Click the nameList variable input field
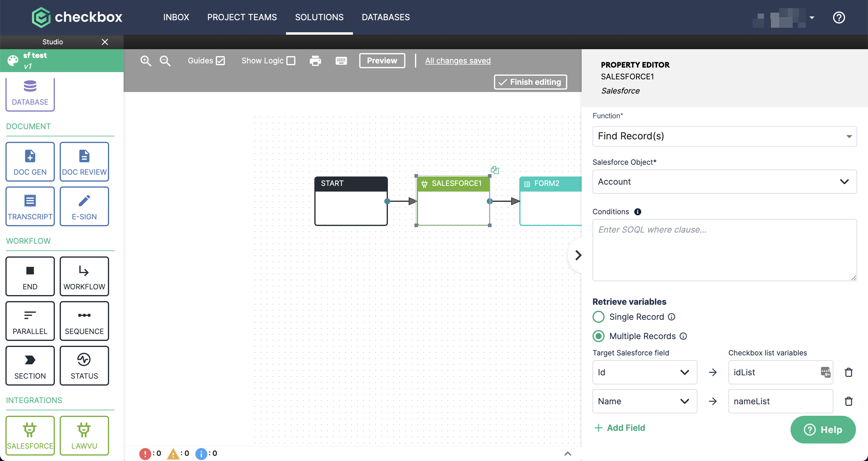The width and height of the screenshot is (868, 461). point(780,401)
